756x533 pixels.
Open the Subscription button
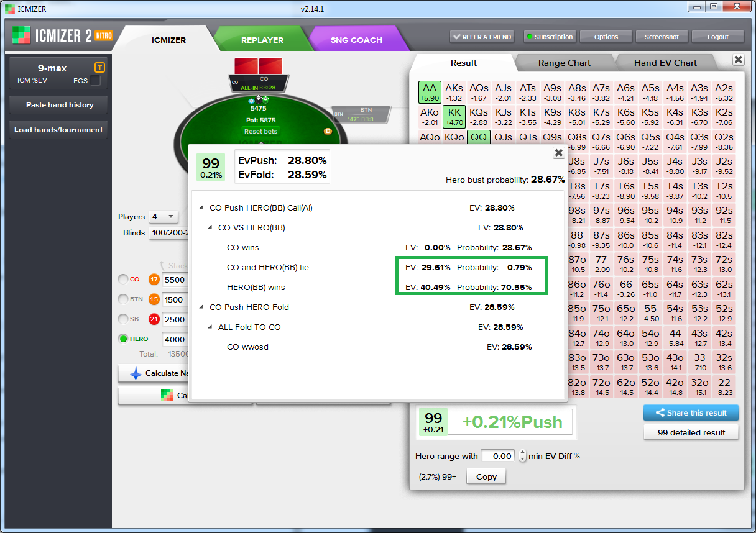tap(550, 37)
